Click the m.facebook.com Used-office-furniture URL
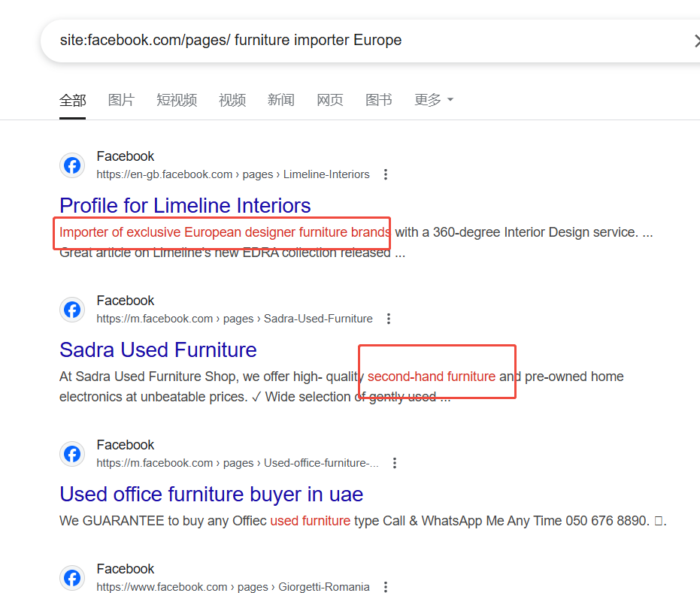Image resolution: width=700 pixels, height=593 pixels. [238, 463]
